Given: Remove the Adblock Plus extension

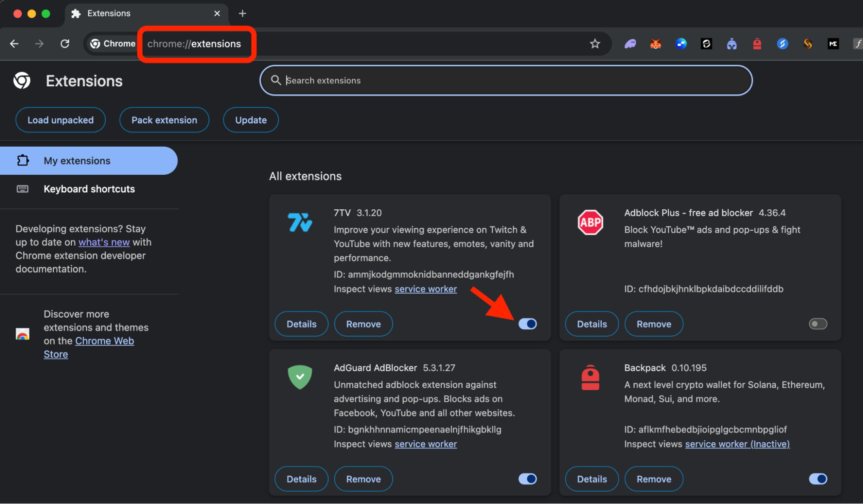Looking at the screenshot, I should 654,324.
